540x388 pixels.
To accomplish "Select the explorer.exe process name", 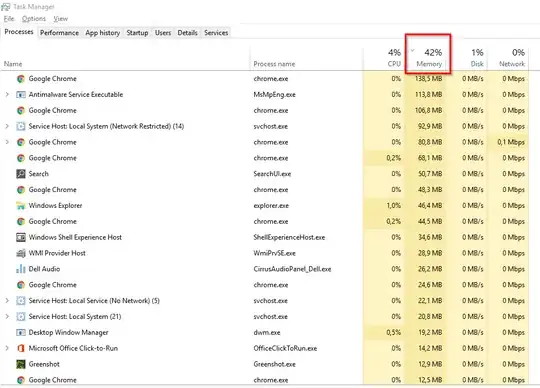I will click(271, 206).
